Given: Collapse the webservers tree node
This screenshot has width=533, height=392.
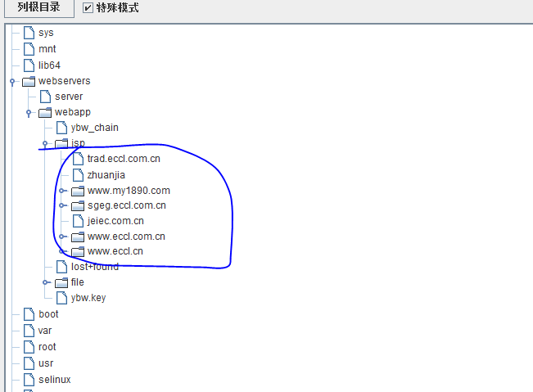Looking at the screenshot, I should coord(12,82).
